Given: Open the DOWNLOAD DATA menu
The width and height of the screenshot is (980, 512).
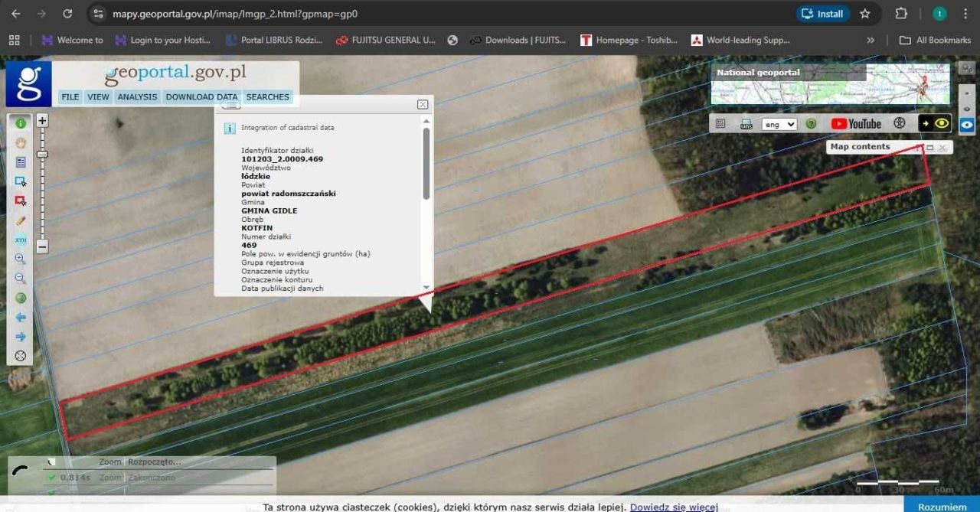Looking at the screenshot, I should tap(201, 97).
